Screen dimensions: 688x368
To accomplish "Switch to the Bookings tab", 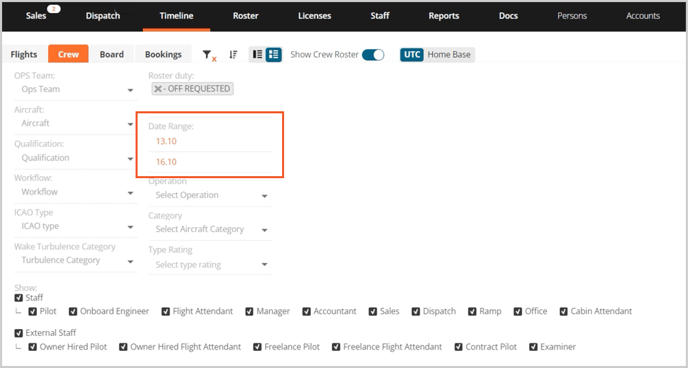I will pos(163,54).
